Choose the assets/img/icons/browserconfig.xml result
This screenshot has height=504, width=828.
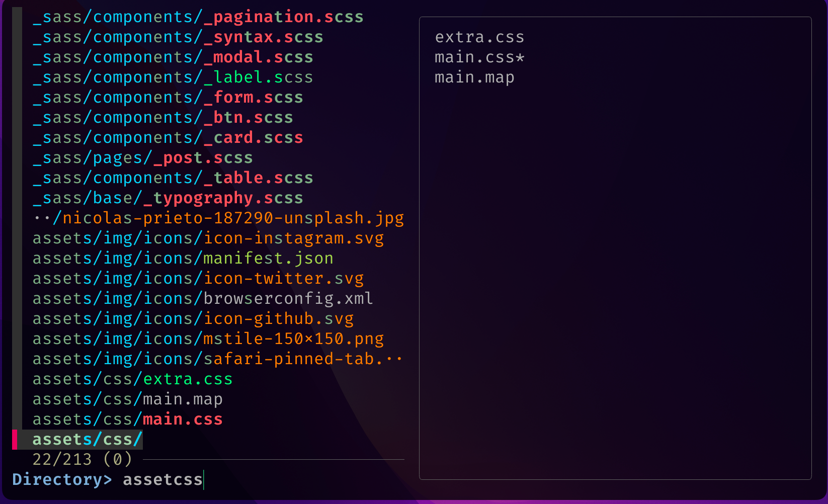[203, 299]
